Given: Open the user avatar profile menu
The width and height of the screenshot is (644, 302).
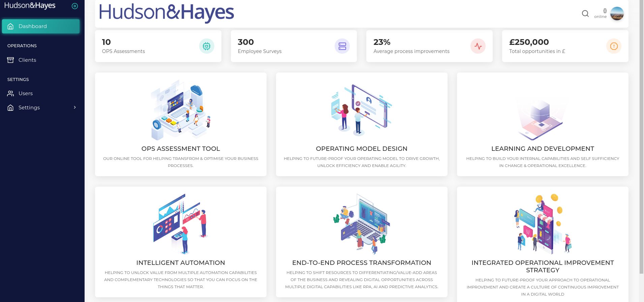Looking at the screenshot, I should (617, 13).
